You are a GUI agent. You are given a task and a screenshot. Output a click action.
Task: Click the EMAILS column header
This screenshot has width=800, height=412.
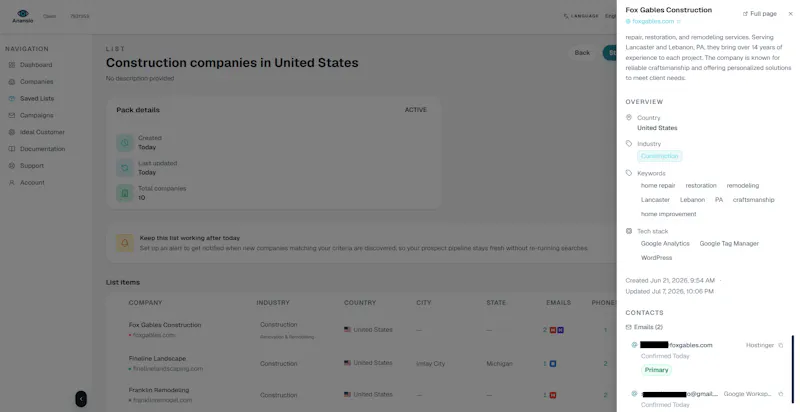point(558,303)
